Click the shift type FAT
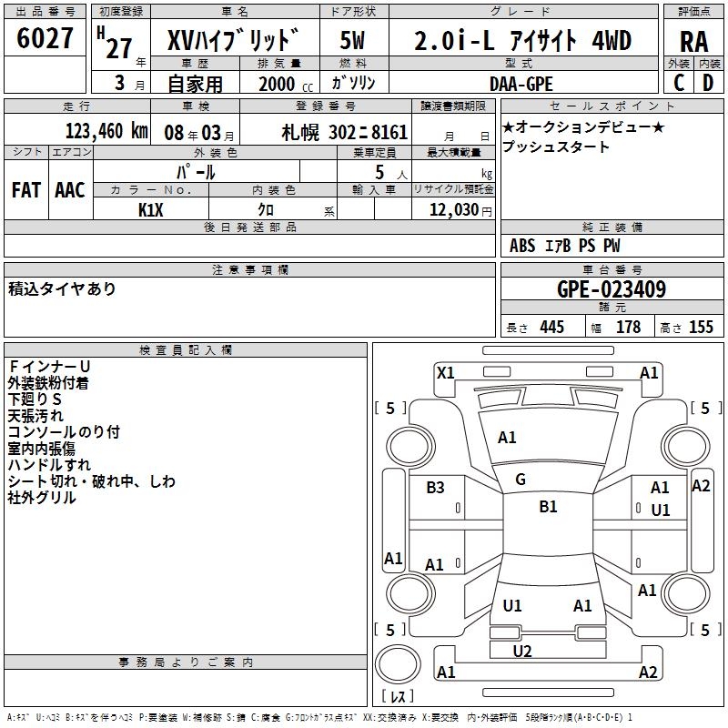This screenshot has height=728, width=728. 26,190
